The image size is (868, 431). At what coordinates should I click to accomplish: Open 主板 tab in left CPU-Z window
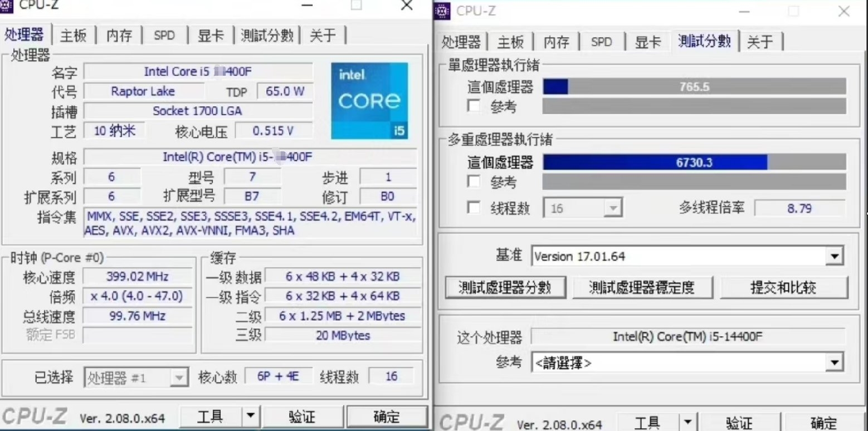(74, 36)
